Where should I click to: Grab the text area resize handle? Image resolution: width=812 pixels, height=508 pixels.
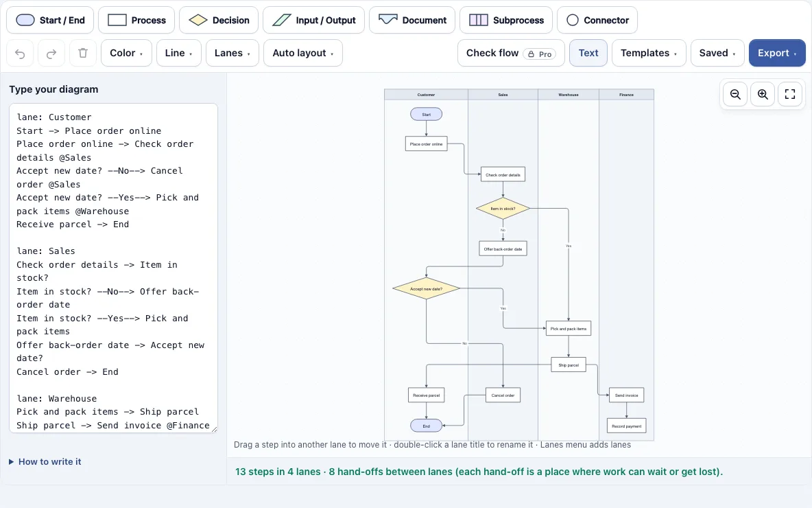pyautogui.click(x=214, y=428)
